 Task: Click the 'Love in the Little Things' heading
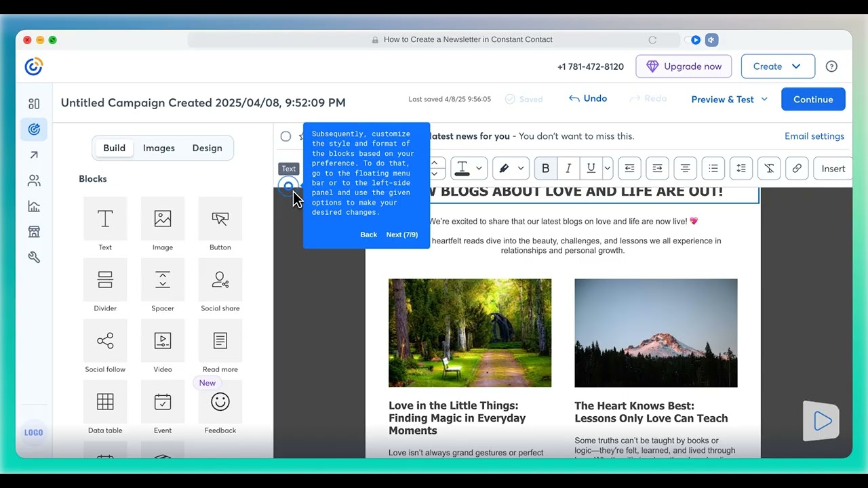pyautogui.click(x=457, y=418)
